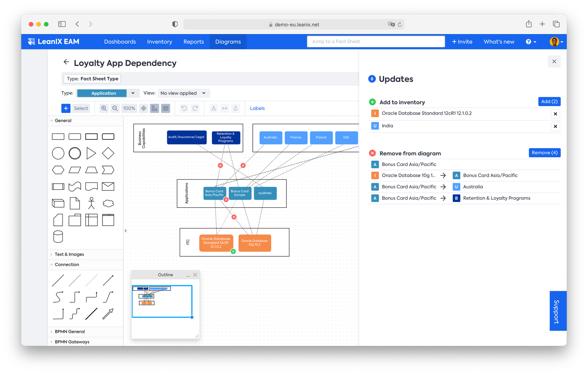Select the audimex application node

tap(265, 193)
